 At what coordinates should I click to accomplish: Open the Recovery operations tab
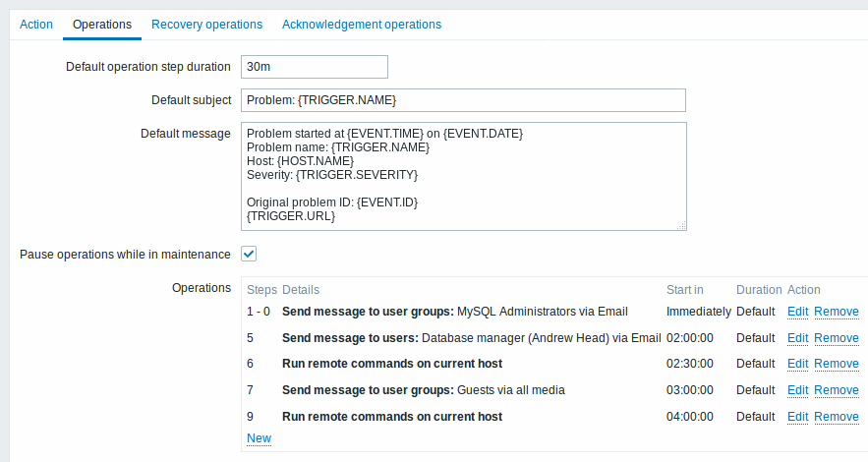[x=206, y=25]
